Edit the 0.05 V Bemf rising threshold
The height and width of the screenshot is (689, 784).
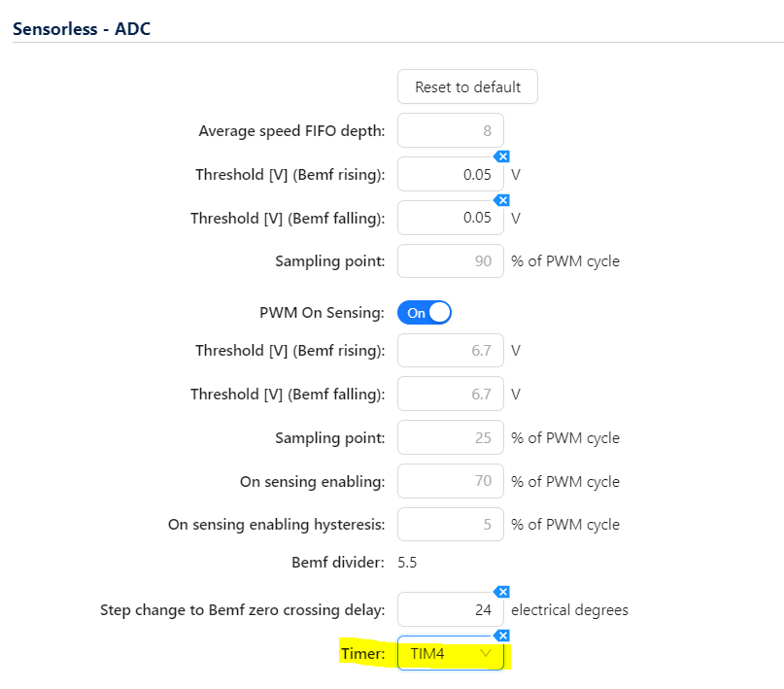pos(451,175)
